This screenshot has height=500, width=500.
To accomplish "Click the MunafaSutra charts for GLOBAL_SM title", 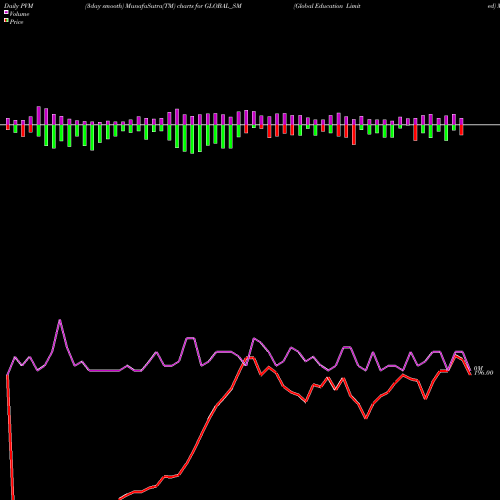I will (x=163, y=6).
